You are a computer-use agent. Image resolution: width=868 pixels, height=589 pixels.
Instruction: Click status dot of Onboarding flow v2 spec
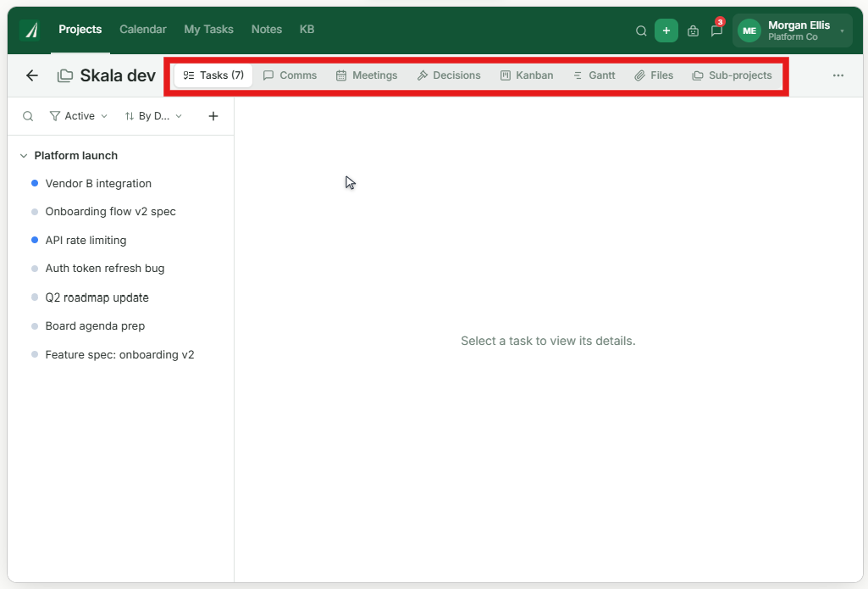(x=35, y=212)
